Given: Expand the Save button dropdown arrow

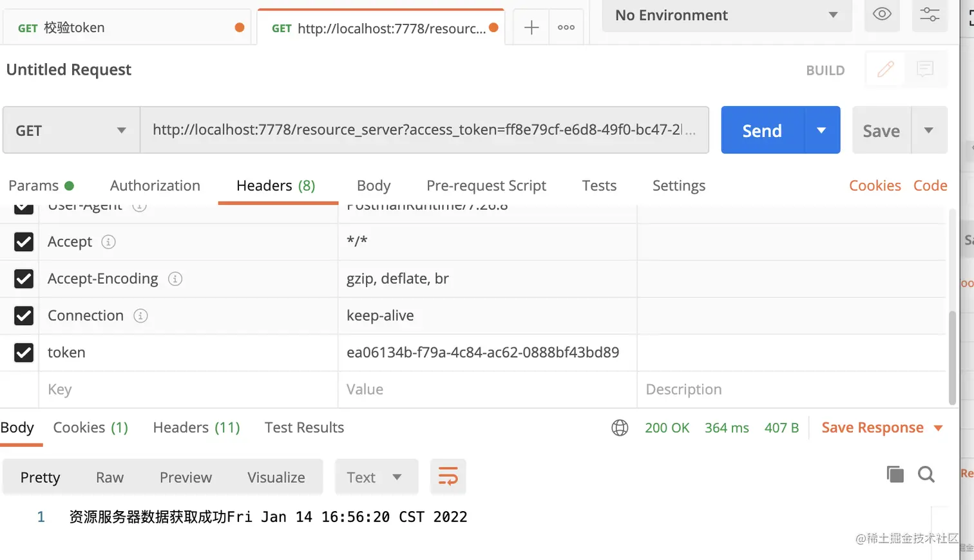Looking at the screenshot, I should point(929,130).
